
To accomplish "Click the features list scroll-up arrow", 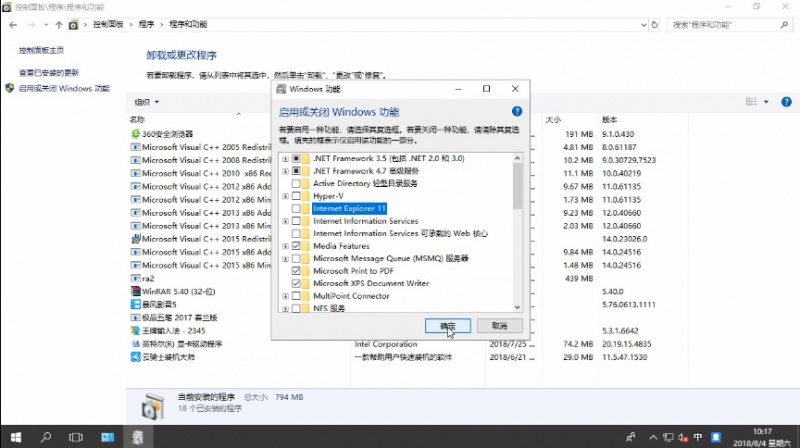I will (517, 158).
